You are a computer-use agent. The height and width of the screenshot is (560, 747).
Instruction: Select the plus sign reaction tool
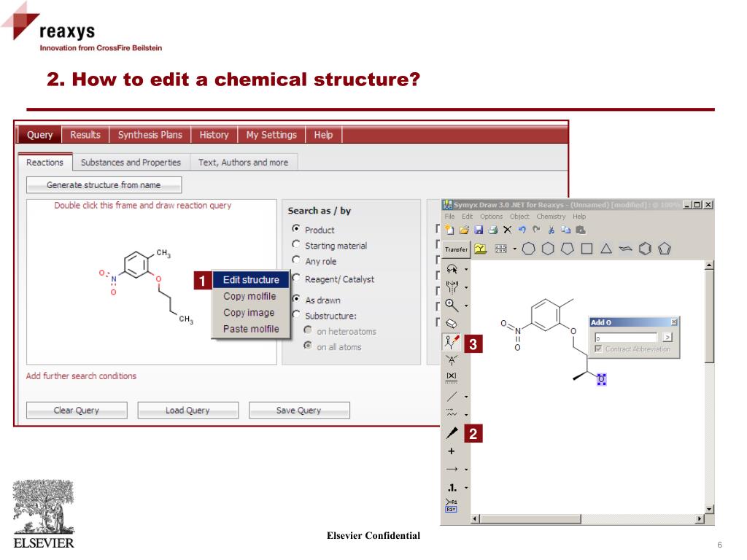[451, 451]
